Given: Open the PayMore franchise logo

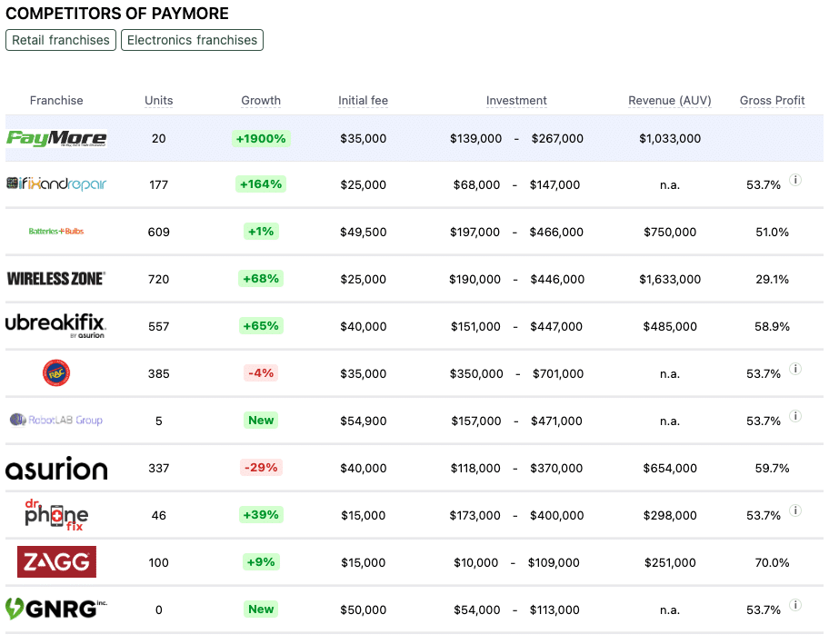Looking at the screenshot, I should (56, 138).
